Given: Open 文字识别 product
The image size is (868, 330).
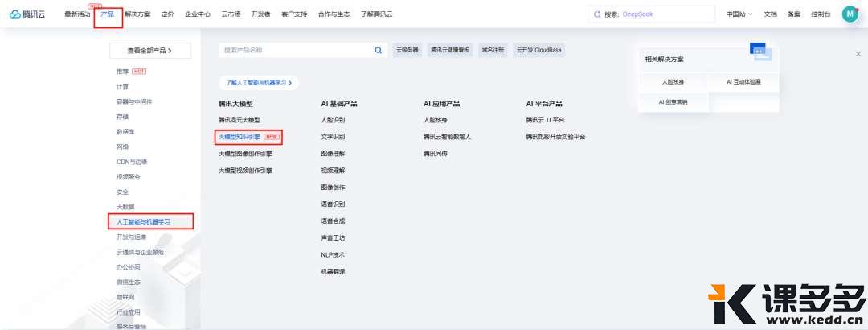Looking at the screenshot, I should (333, 137).
